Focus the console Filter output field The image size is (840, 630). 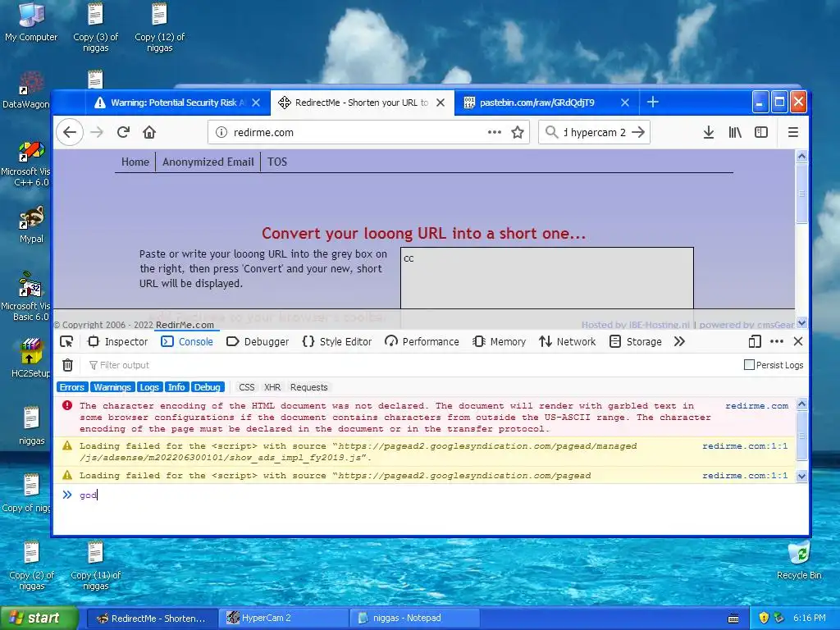pos(413,365)
